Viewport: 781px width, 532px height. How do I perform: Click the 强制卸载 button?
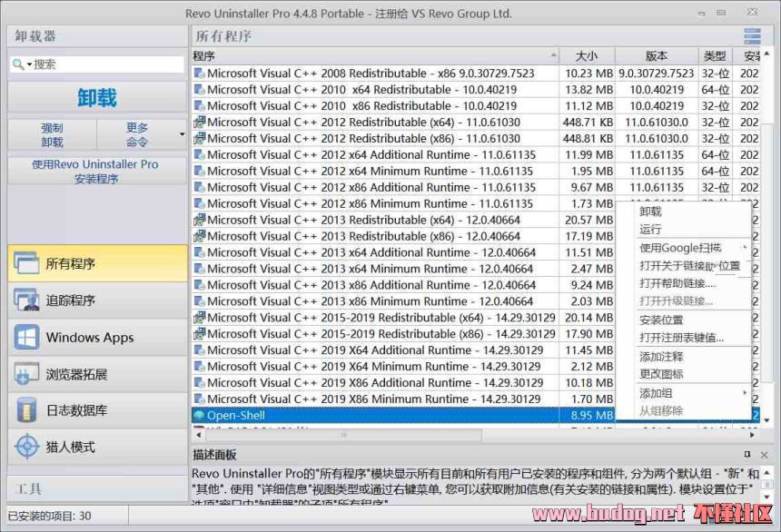(x=53, y=135)
